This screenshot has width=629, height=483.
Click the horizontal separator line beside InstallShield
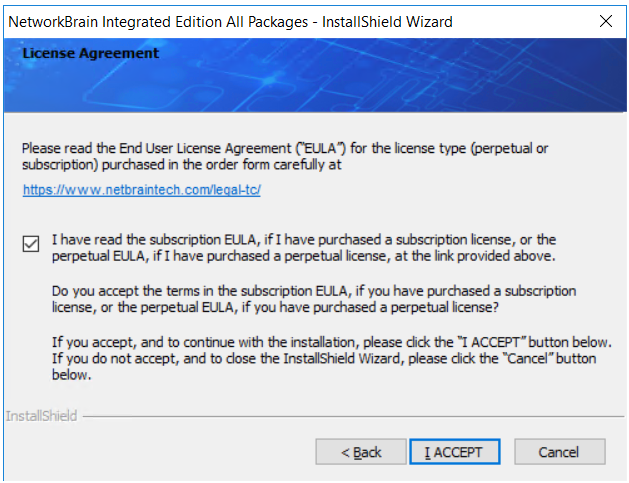[x=353, y=417]
